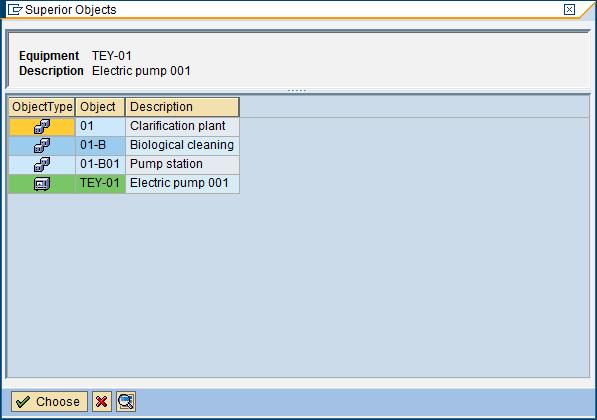Select Pump station description cell
Image resolution: width=597 pixels, height=420 pixels.
(x=182, y=165)
